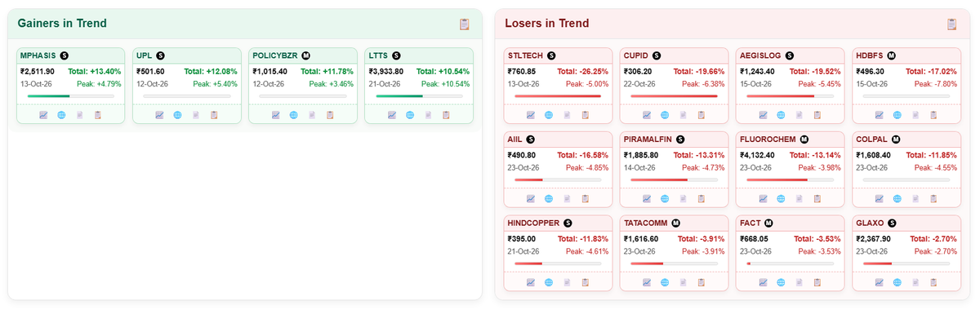Open the MPHASIS ticker link
This screenshot has height=310, width=980.
click(x=38, y=55)
